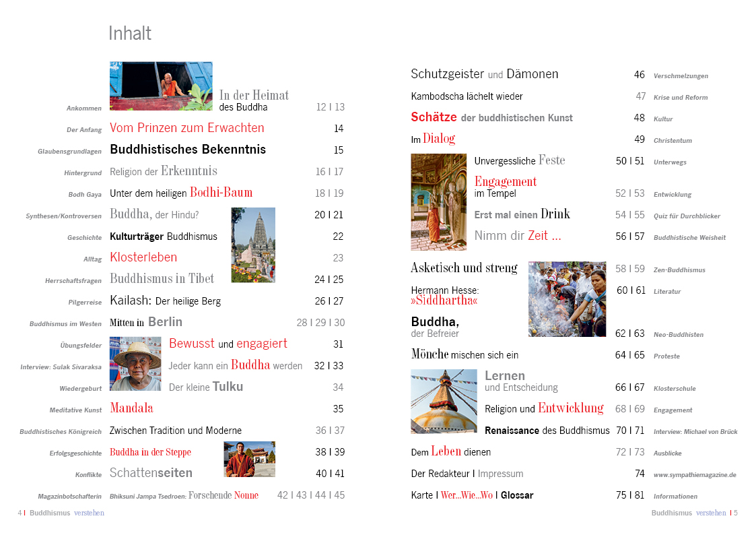Click 'Engagement im Tempel' entry
The image size is (756, 535).
coord(506,187)
